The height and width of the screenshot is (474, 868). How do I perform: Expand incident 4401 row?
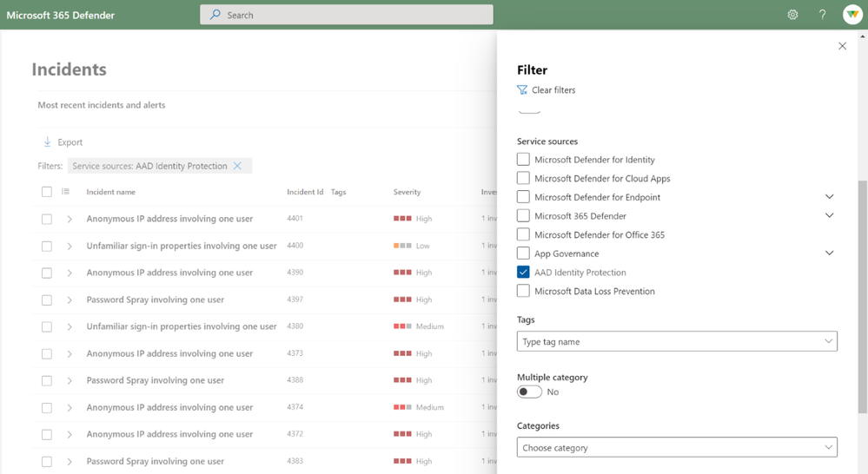(70, 219)
